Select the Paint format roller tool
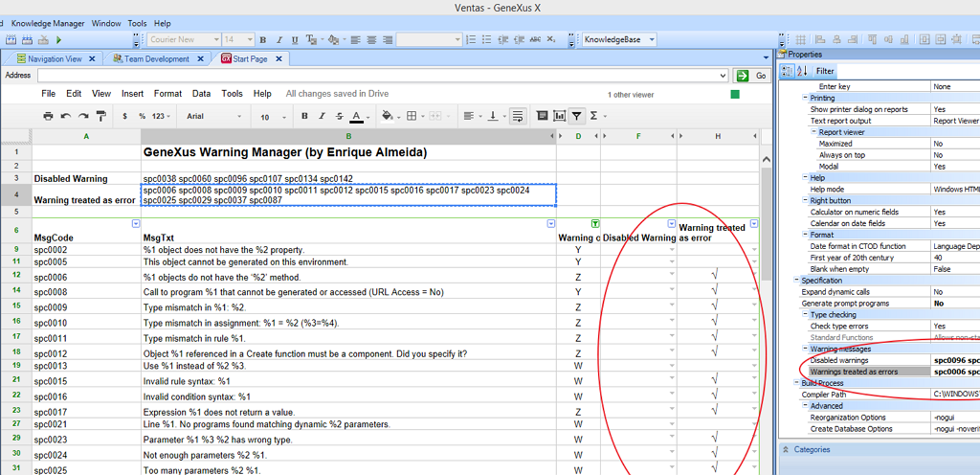Viewport: 980px width, 475px height. pyautogui.click(x=100, y=116)
